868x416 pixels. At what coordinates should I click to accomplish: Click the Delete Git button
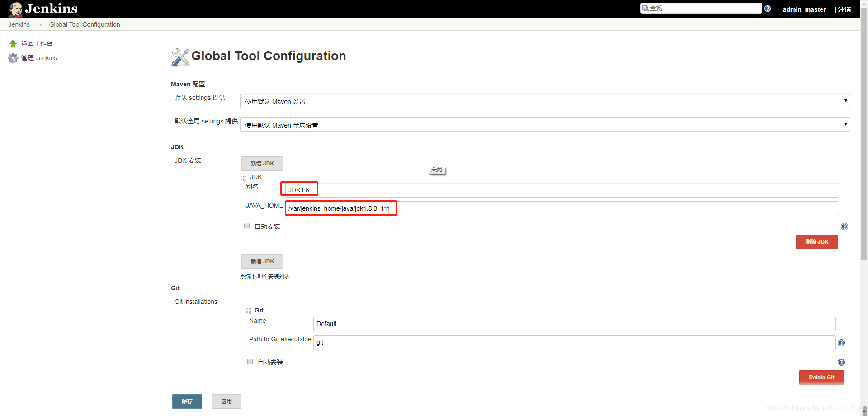coord(821,378)
